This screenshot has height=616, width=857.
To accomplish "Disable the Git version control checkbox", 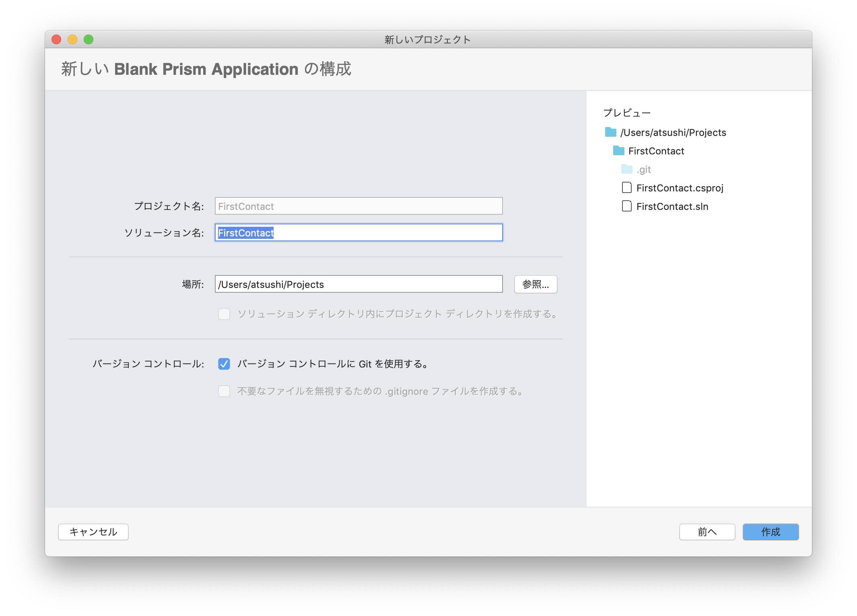I will click(x=224, y=364).
